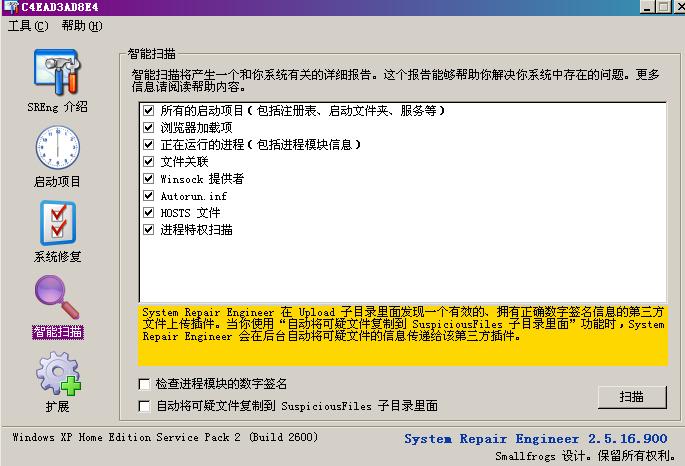Uncheck 浏览器加载项 checkbox
Viewport: 685px width, 466px height.
(149, 128)
